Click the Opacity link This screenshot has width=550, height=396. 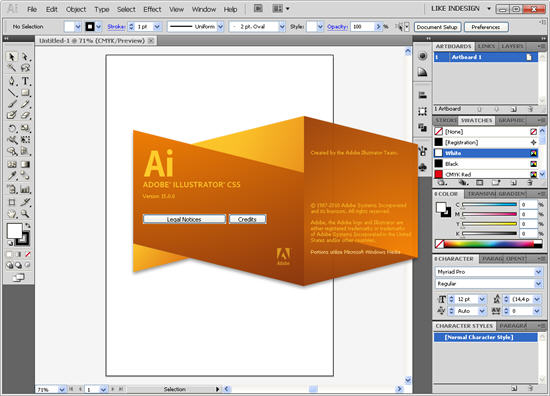(x=337, y=27)
